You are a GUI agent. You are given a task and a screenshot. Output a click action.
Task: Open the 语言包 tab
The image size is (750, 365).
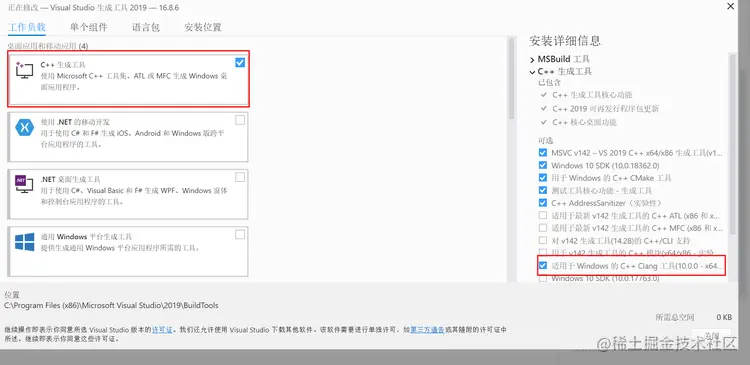tap(145, 27)
